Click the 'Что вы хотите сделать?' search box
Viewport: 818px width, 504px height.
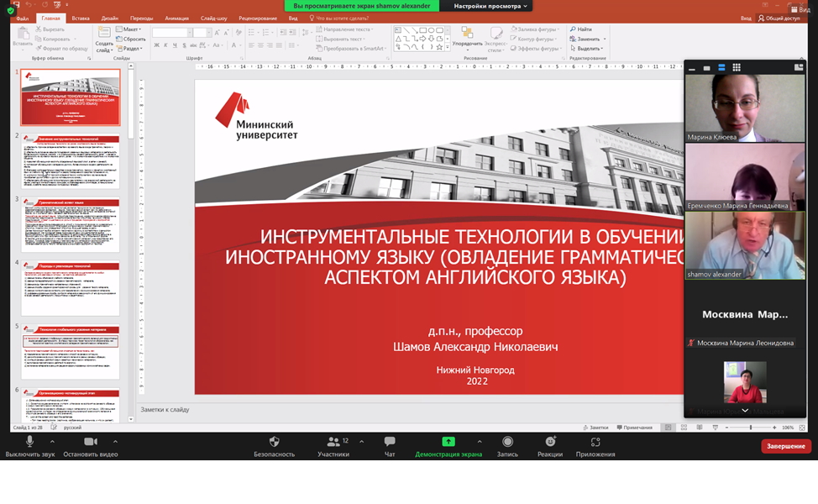pyautogui.click(x=338, y=18)
